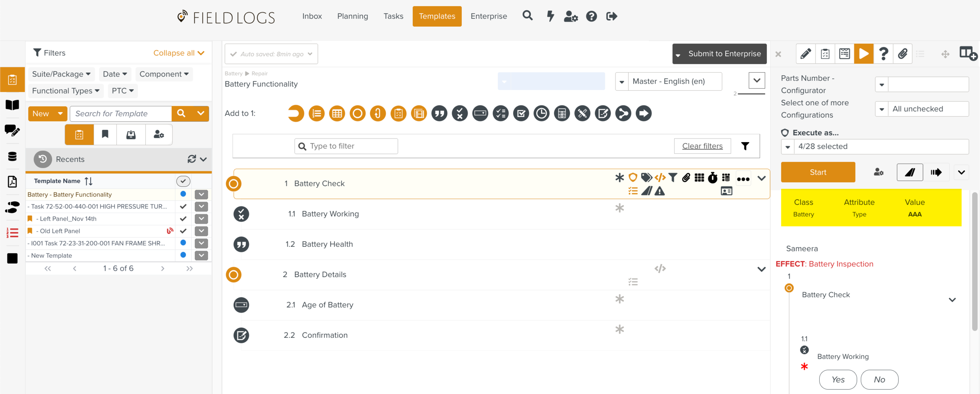The width and height of the screenshot is (980, 394).
Task: Click the PDF export icon in sidebar
Action: tap(12, 182)
